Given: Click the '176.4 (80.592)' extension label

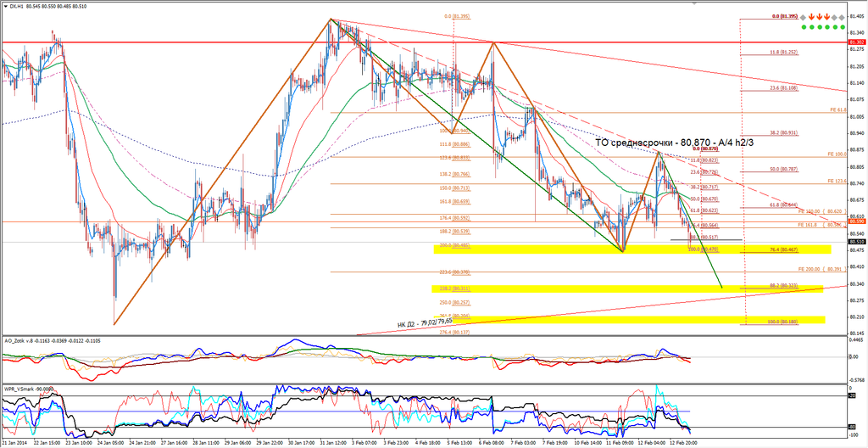Looking at the screenshot, I should click(x=455, y=218).
